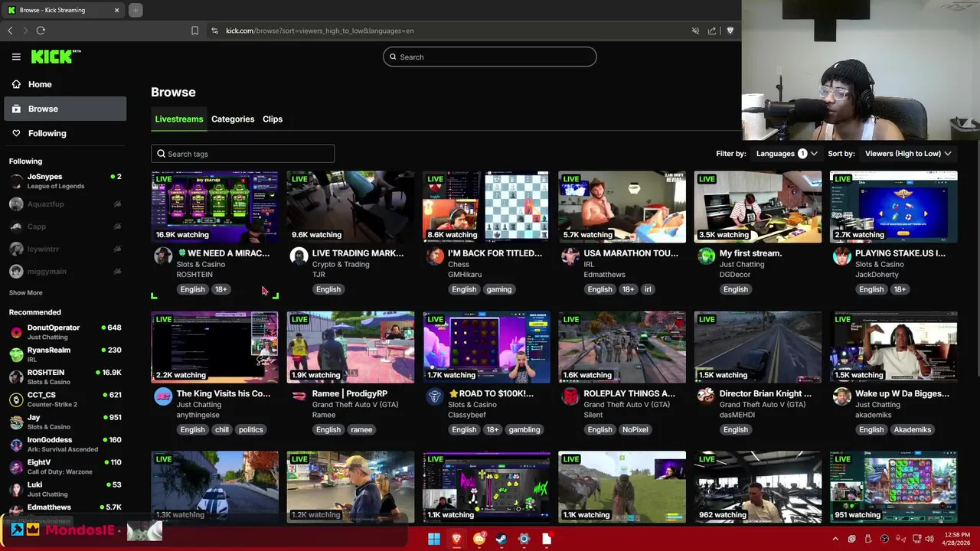Open GMHikaru channel avatar icon

pos(435,256)
